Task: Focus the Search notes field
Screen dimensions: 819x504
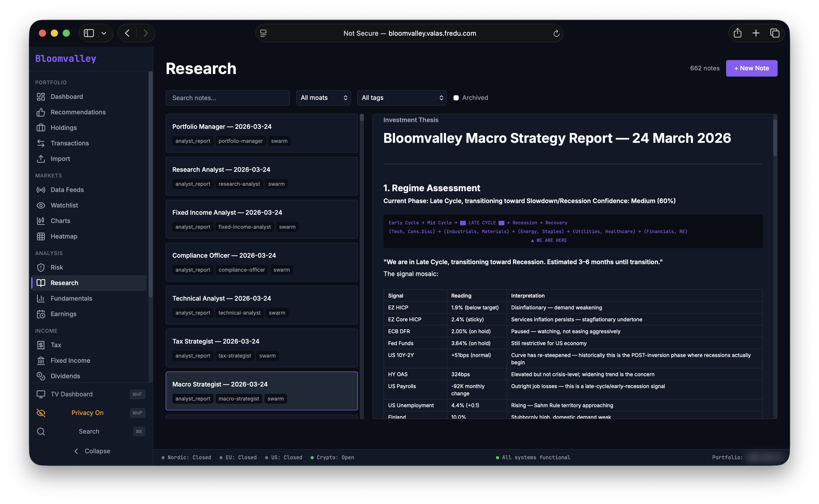Action: tap(228, 98)
